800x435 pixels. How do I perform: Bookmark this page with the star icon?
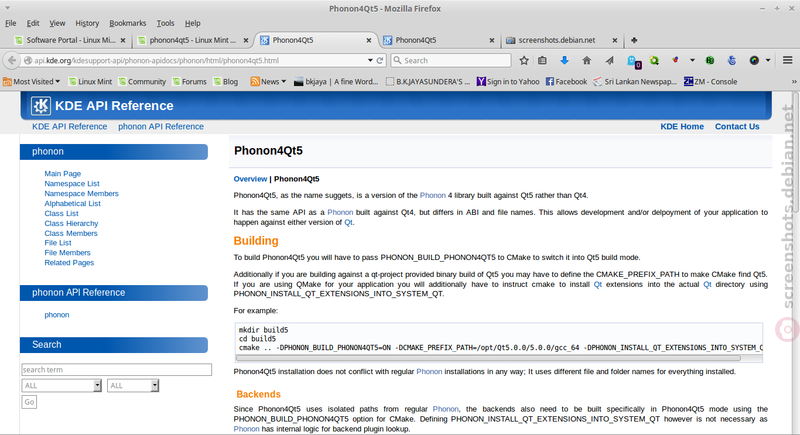[x=524, y=60]
